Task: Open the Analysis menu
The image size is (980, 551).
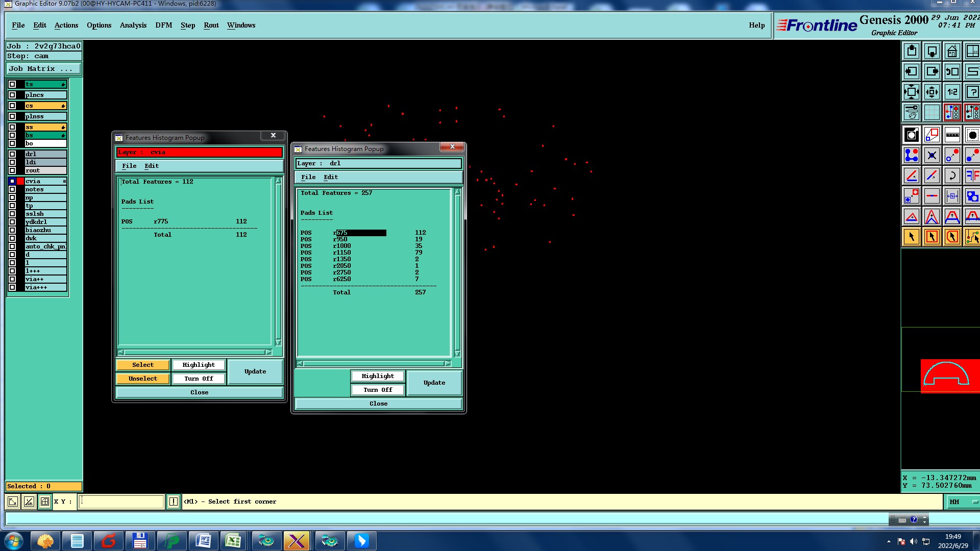Action: [133, 25]
